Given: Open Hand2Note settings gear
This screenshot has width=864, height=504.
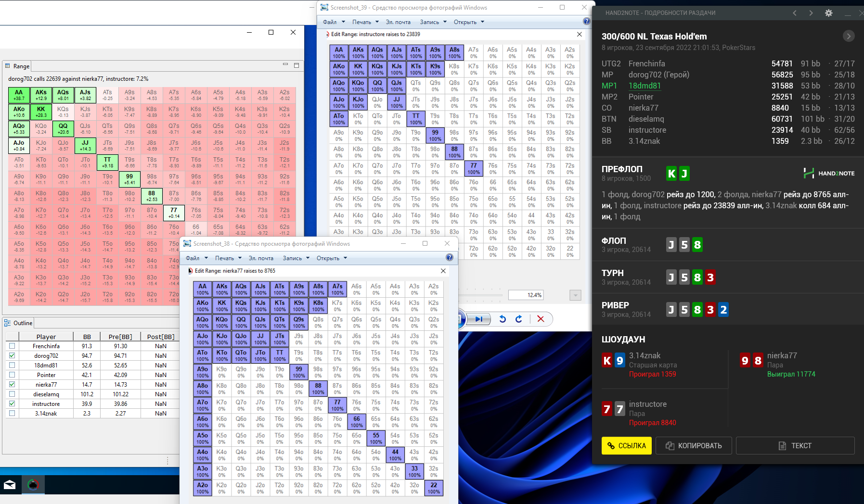Looking at the screenshot, I should tap(829, 13).
